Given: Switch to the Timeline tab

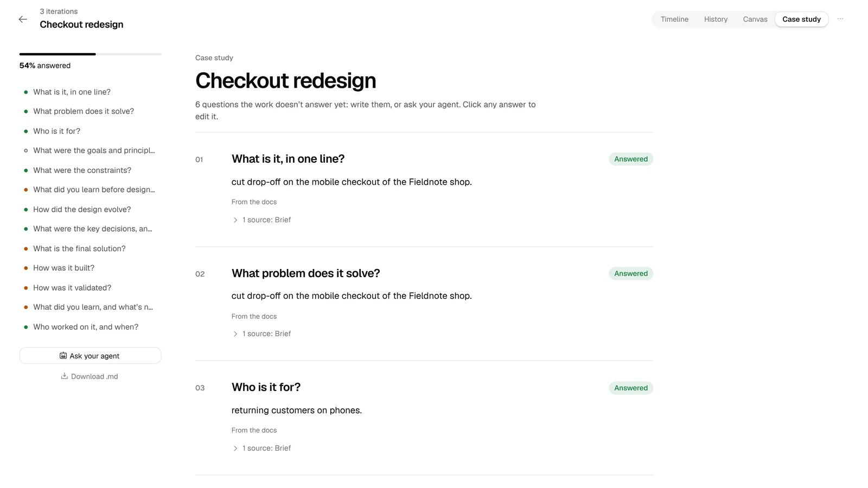Looking at the screenshot, I should click(x=674, y=19).
